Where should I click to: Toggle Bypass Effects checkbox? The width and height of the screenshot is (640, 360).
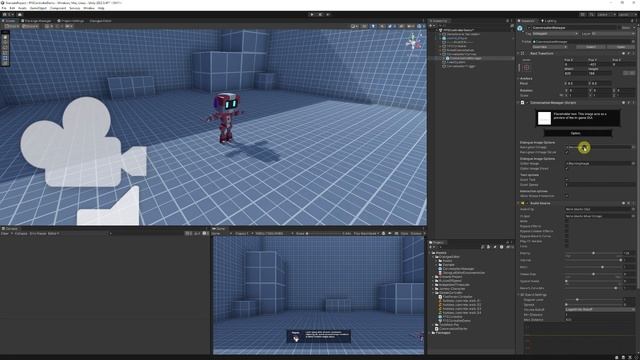click(x=567, y=226)
